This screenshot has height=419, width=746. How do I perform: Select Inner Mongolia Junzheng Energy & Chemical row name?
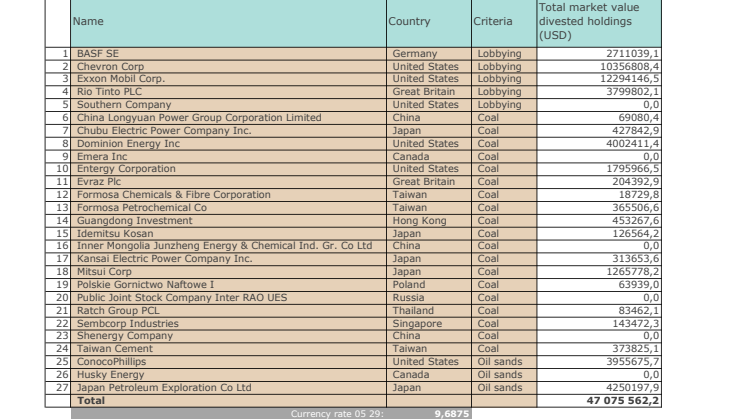point(228,246)
